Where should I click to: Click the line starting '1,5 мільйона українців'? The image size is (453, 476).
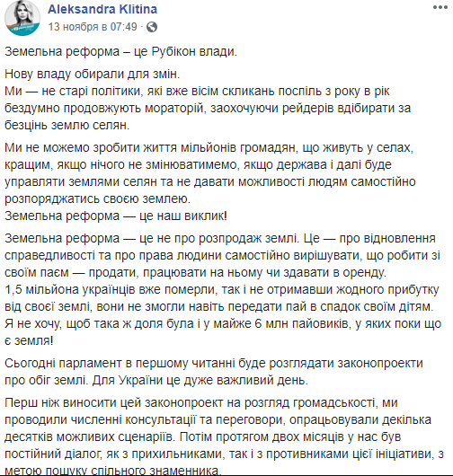[x=222, y=289]
